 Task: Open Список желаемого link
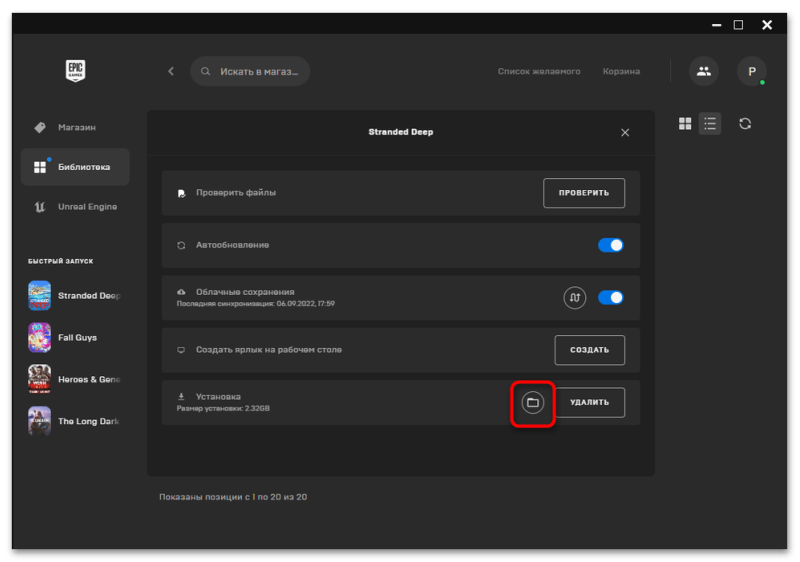[x=539, y=71]
